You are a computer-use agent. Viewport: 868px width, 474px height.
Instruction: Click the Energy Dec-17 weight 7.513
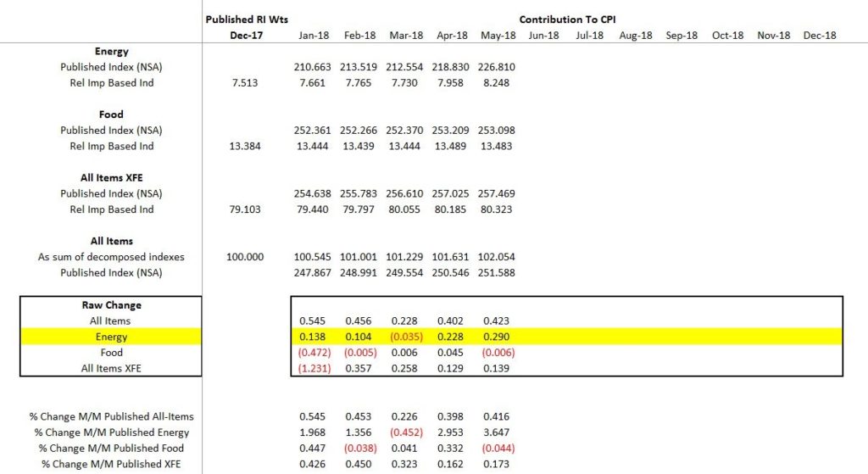tap(242, 83)
